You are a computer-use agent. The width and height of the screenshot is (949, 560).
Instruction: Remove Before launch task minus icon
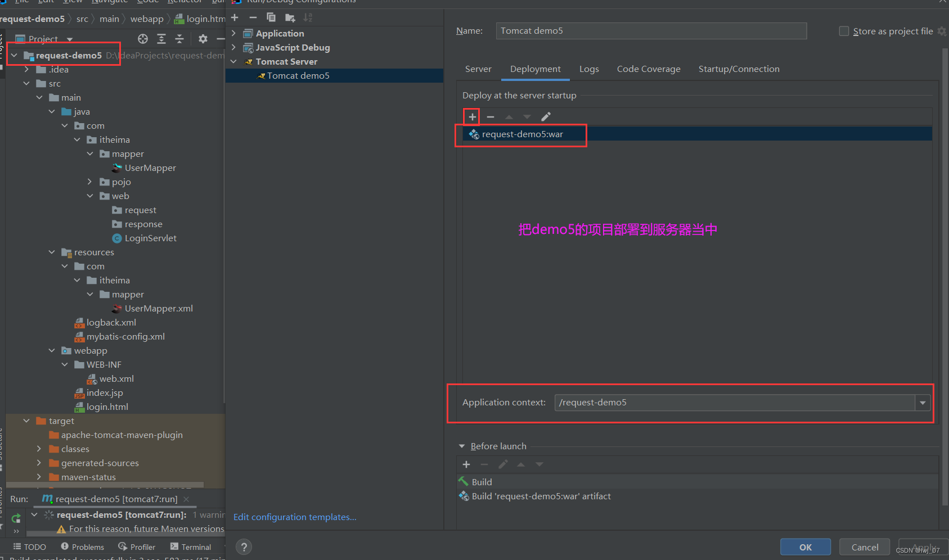484,464
